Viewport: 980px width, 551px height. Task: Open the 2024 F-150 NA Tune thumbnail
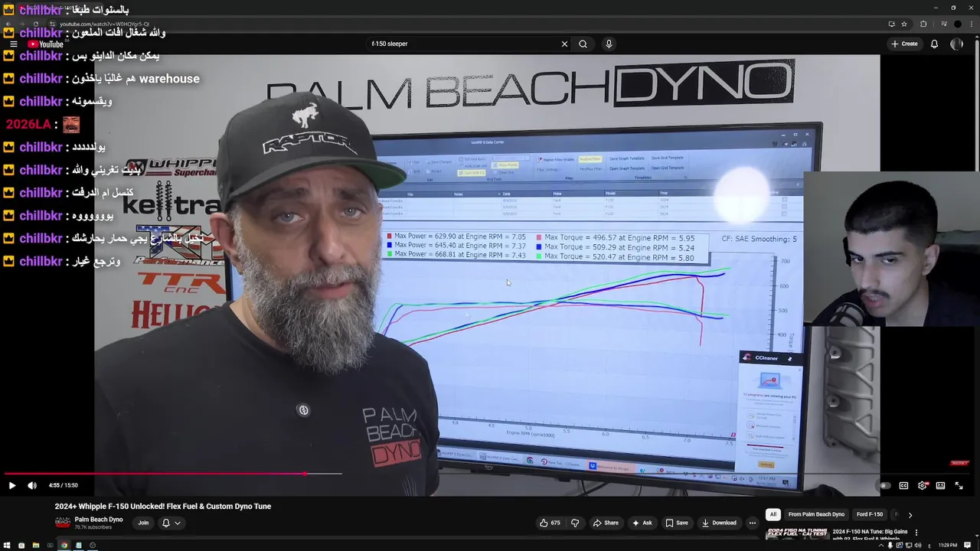coord(797,535)
